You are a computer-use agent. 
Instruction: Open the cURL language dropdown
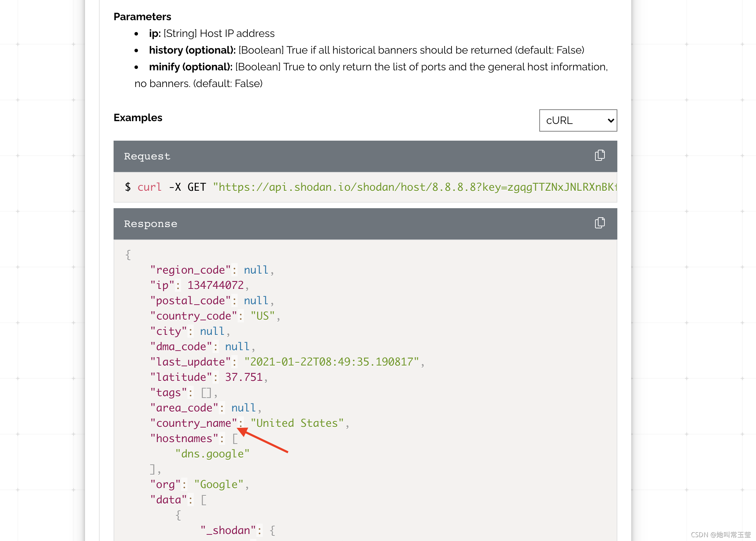pos(578,120)
